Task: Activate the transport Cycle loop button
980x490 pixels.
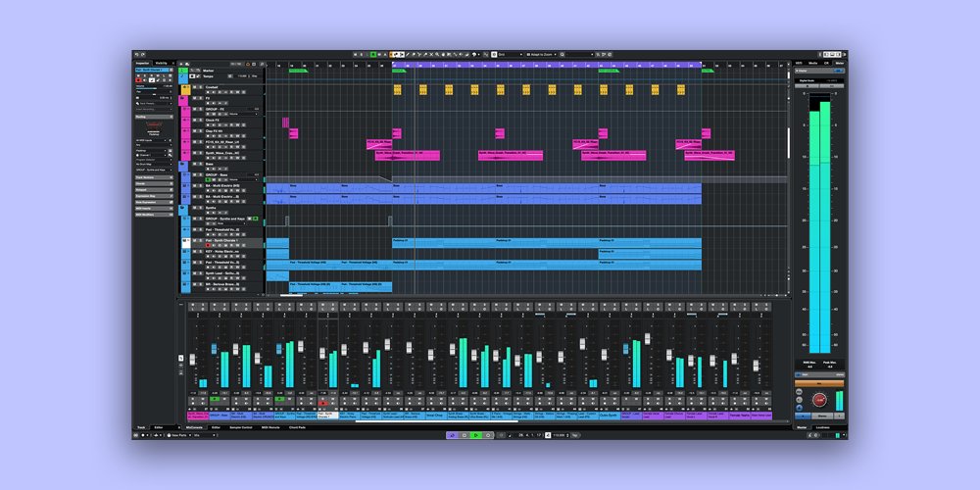Action: tap(452, 434)
